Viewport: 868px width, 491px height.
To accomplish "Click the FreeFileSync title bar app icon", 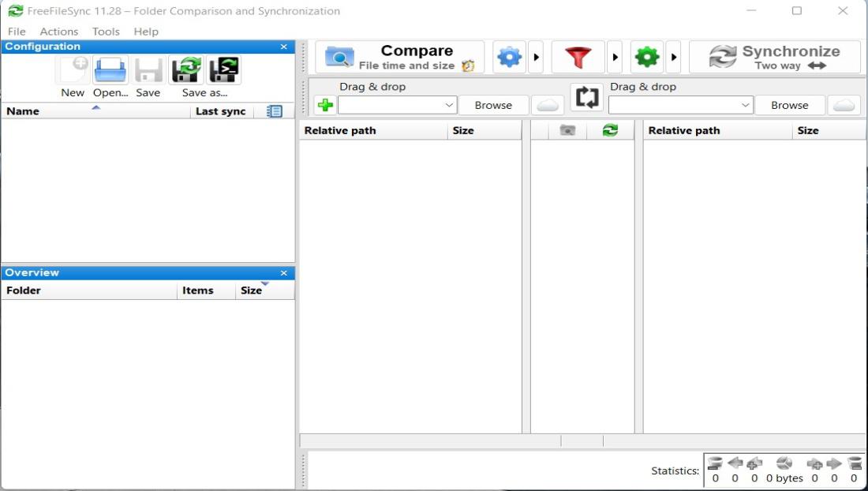I will coord(16,10).
